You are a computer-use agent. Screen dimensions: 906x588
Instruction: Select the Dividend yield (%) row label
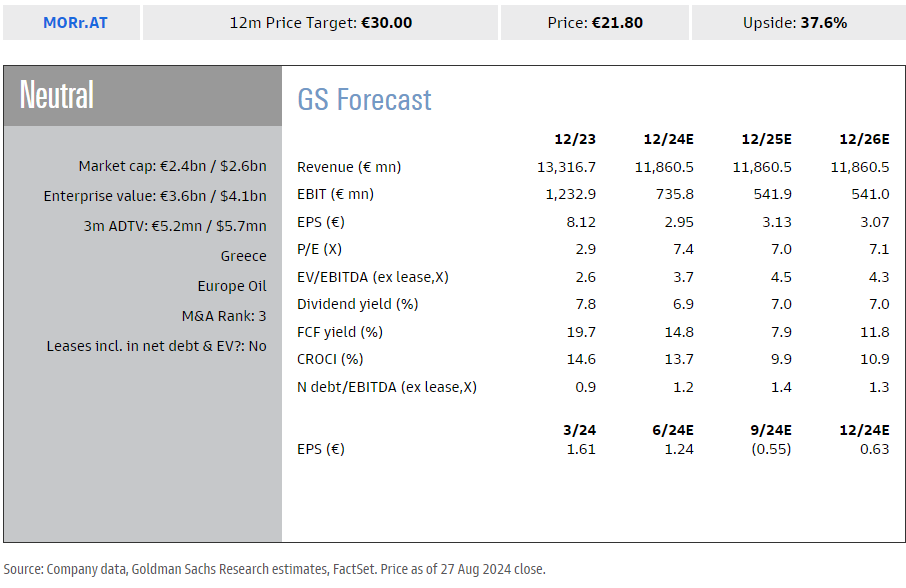357,304
